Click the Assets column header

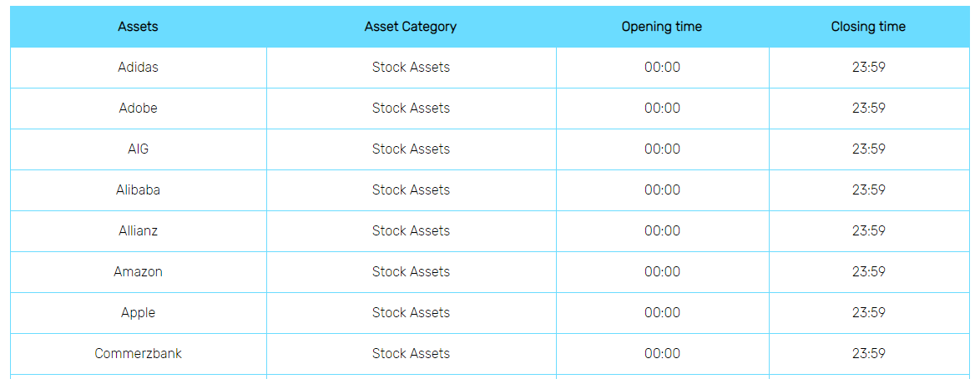click(x=138, y=27)
